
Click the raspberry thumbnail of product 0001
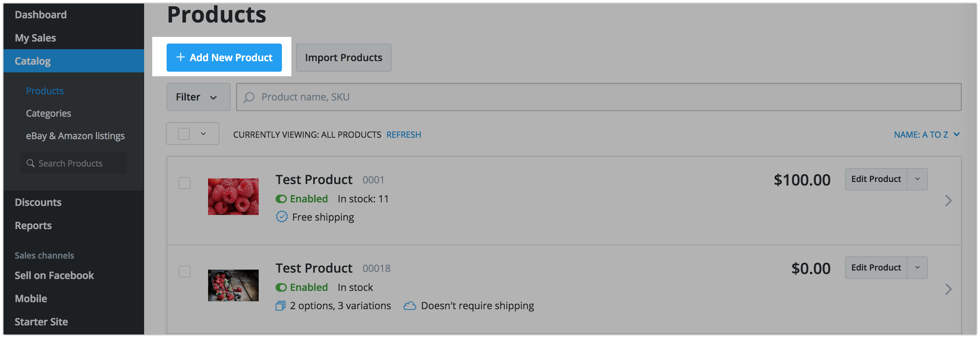pos(233,196)
